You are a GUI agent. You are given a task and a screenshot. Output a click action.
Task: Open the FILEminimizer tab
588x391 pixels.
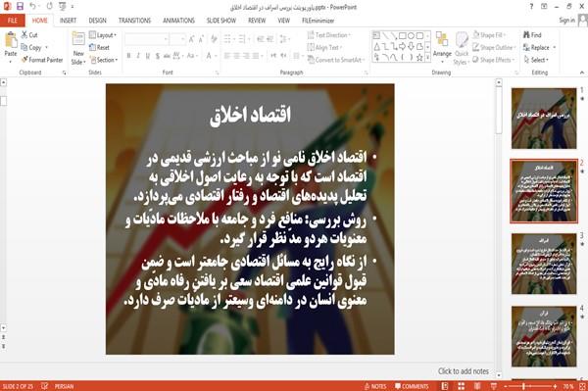(x=318, y=21)
